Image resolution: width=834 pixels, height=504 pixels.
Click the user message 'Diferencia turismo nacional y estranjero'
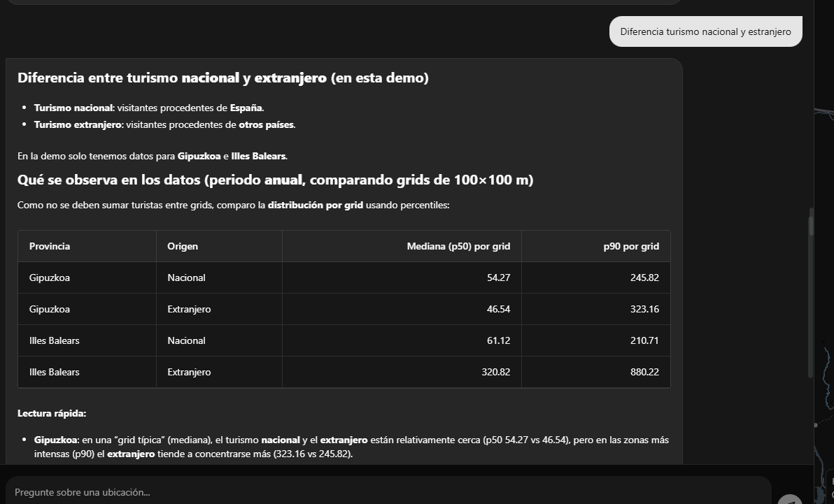(705, 31)
